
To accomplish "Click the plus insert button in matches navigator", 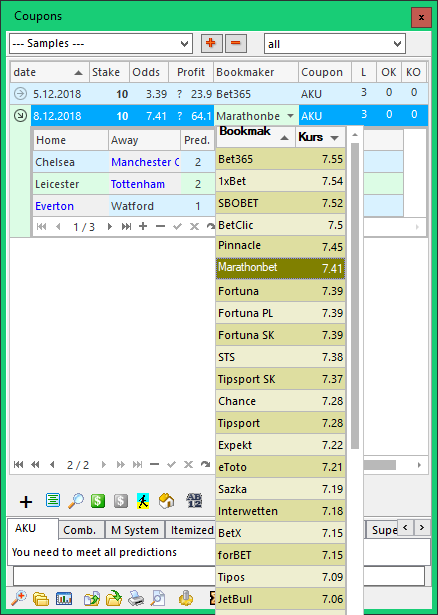I will pos(143,226).
